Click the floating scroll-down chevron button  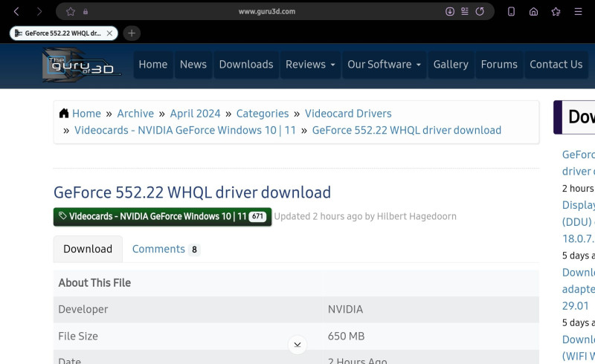coord(297,345)
